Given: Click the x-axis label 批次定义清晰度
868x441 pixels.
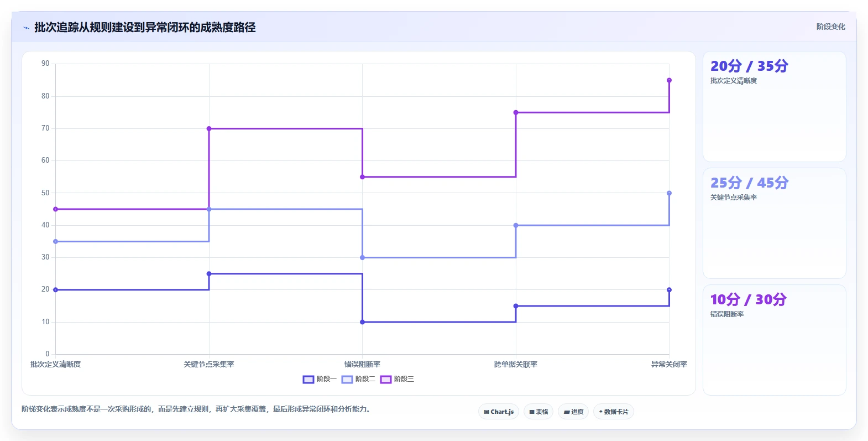Looking at the screenshot, I should tap(55, 364).
